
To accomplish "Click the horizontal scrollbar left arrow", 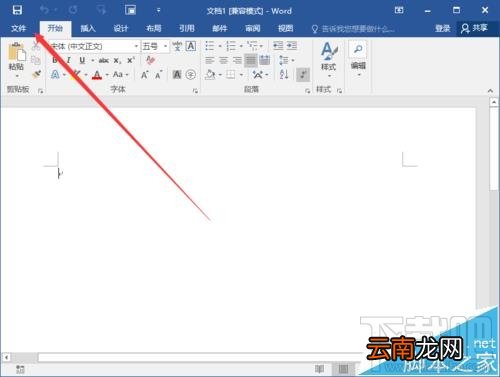I will click(x=6, y=357).
